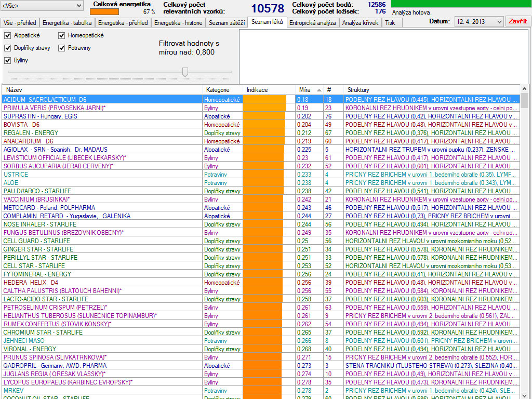Open the Entropická analýza tab
The width and height of the screenshot is (532, 399).
(312, 23)
